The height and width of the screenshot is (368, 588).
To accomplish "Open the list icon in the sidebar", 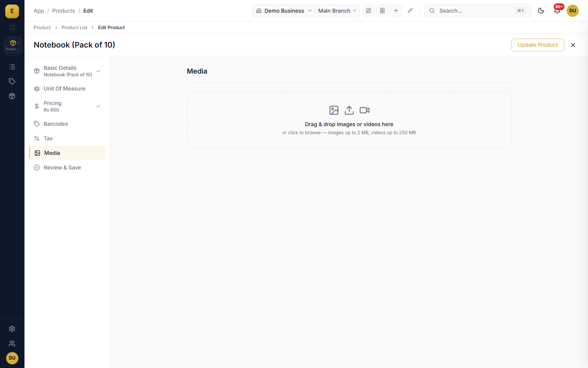I will coord(12,67).
